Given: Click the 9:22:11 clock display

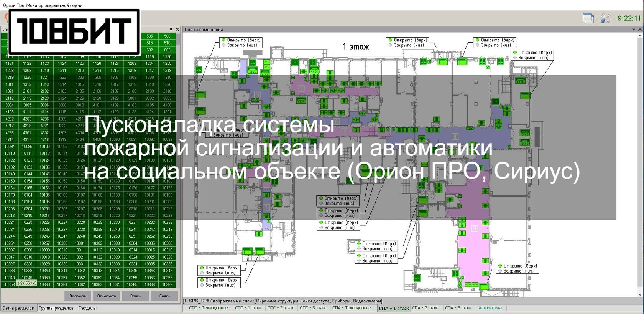Looking at the screenshot, I should (629, 18).
